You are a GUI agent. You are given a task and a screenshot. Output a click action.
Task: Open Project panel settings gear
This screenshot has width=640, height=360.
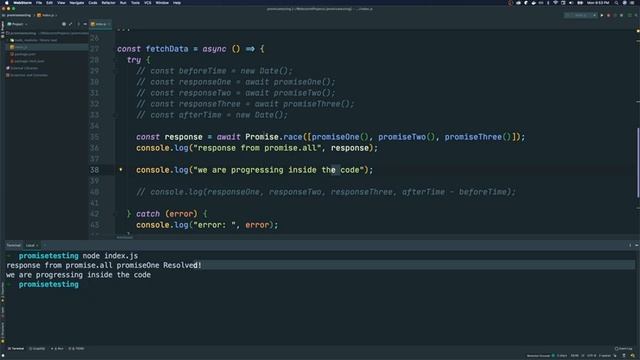coord(78,24)
